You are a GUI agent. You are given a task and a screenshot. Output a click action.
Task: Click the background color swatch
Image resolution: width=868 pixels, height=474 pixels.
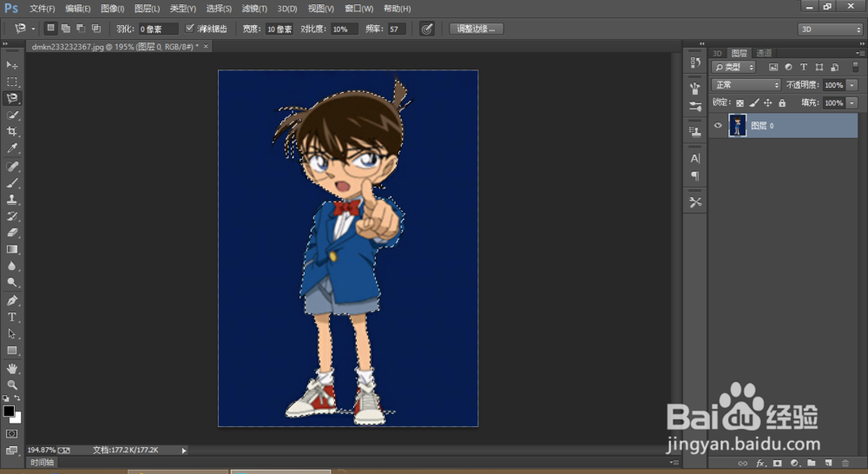click(x=17, y=418)
